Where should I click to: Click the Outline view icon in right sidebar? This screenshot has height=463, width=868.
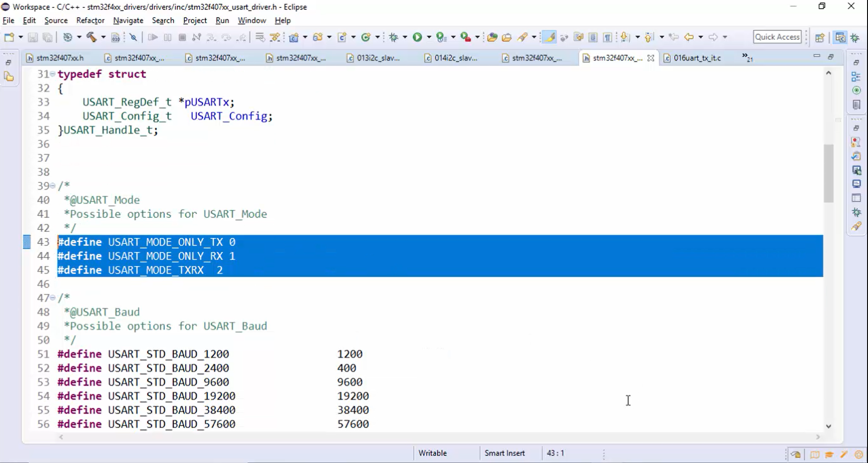pos(856,76)
